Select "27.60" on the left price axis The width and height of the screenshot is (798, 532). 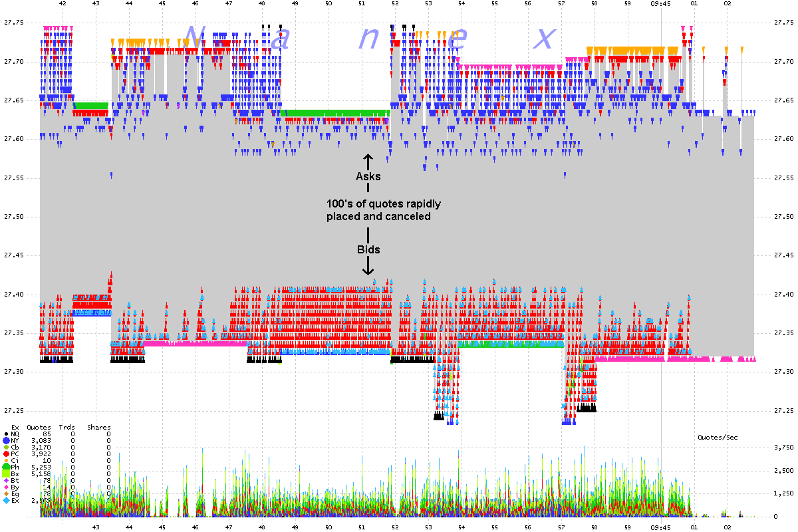pos(13,139)
